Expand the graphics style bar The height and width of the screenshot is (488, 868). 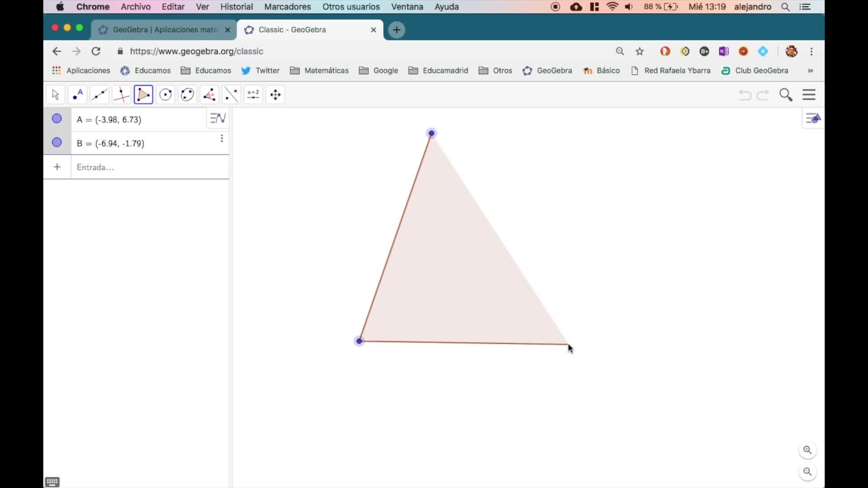813,119
